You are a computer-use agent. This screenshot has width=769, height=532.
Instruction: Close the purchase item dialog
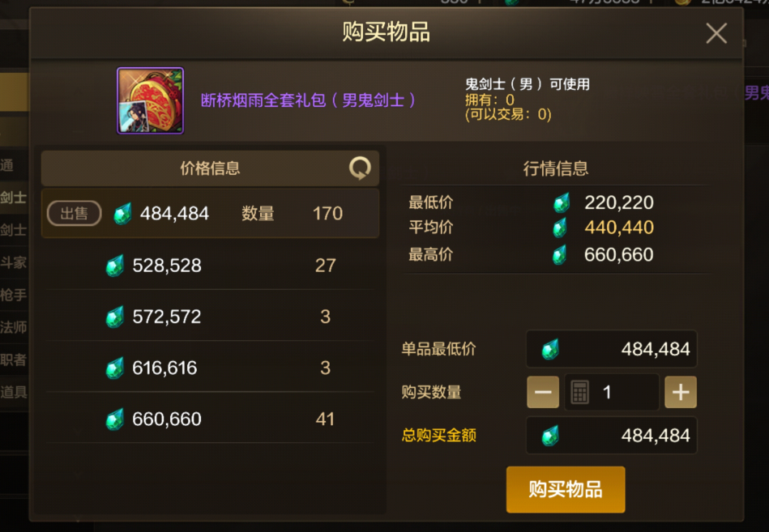pos(716,33)
